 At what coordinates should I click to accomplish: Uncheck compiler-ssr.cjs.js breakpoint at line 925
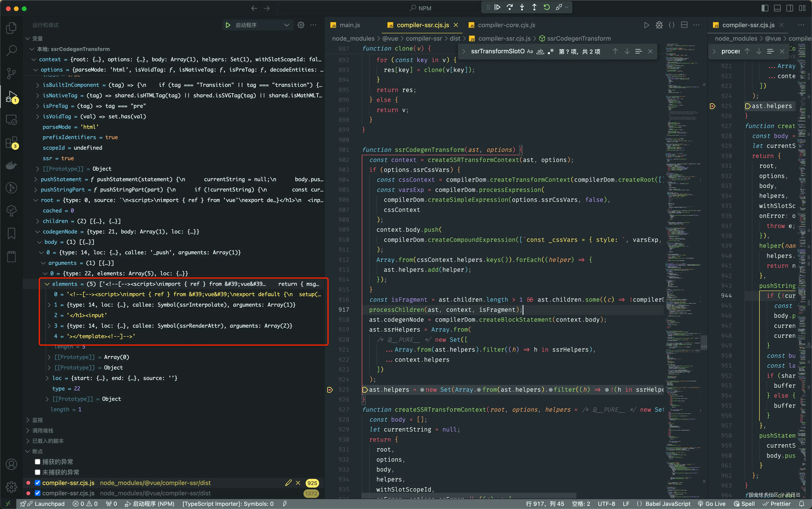[38, 483]
